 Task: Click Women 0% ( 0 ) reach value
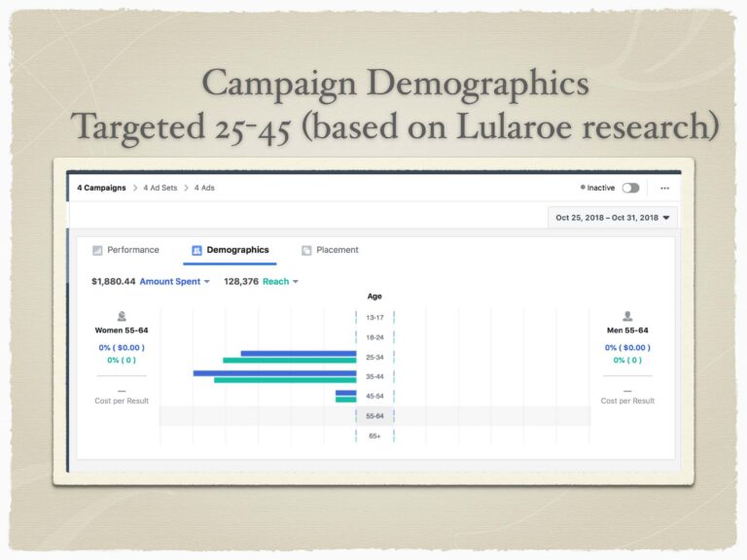[122, 361]
